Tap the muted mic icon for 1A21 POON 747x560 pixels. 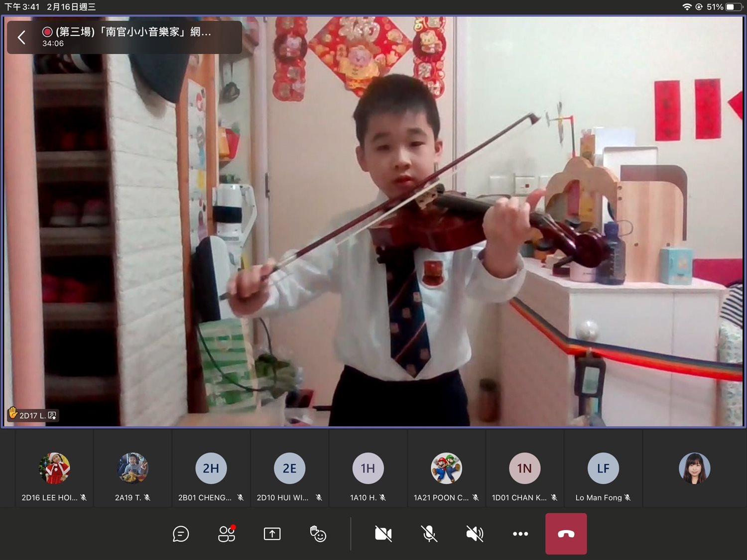[x=476, y=498]
